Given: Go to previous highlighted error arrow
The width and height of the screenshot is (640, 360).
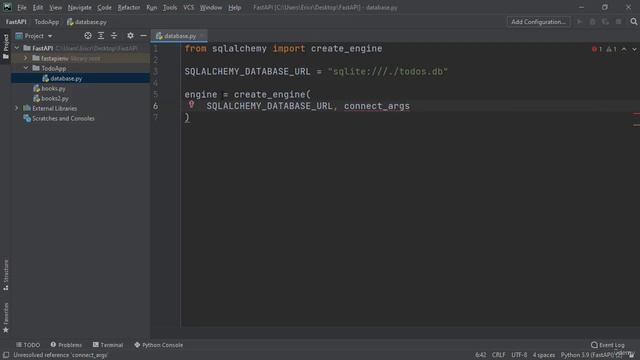Looking at the screenshot, I should pyautogui.click(x=624, y=49).
